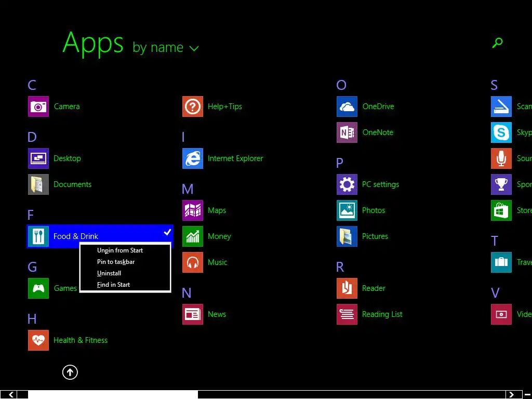532x399 pixels.
Task: Open the Documents folder icon
Action: pos(38,184)
